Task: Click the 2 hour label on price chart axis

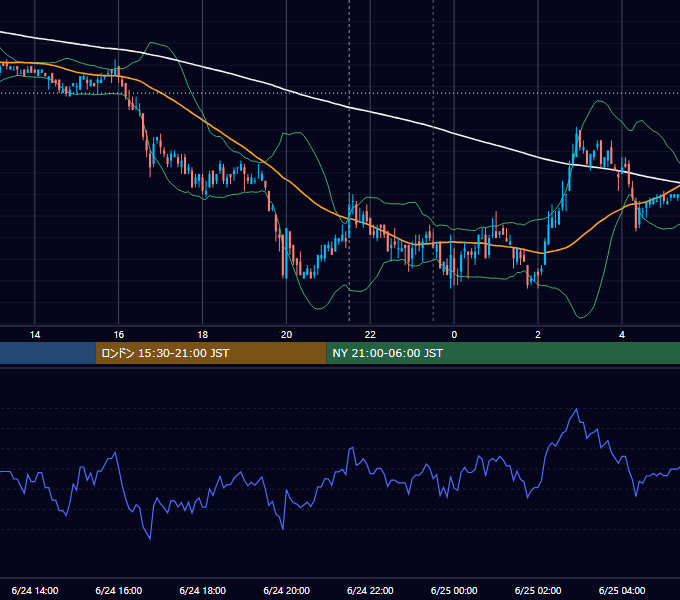Action: [538, 335]
